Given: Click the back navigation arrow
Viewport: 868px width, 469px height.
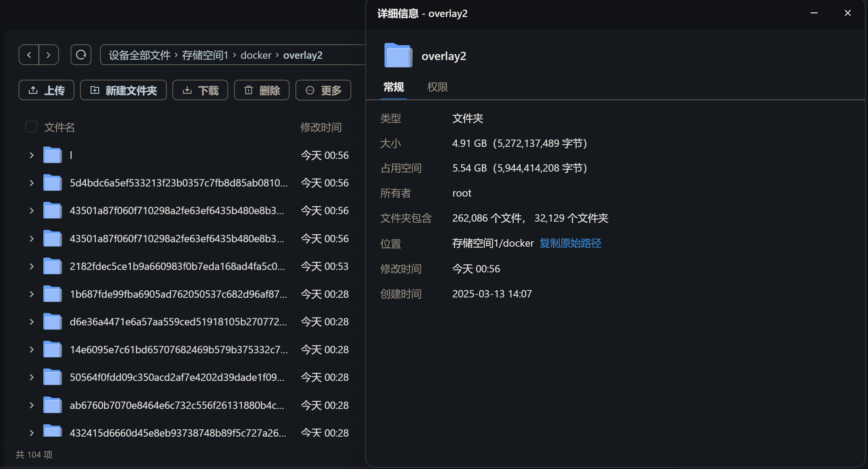Looking at the screenshot, I should click(29, 55).
